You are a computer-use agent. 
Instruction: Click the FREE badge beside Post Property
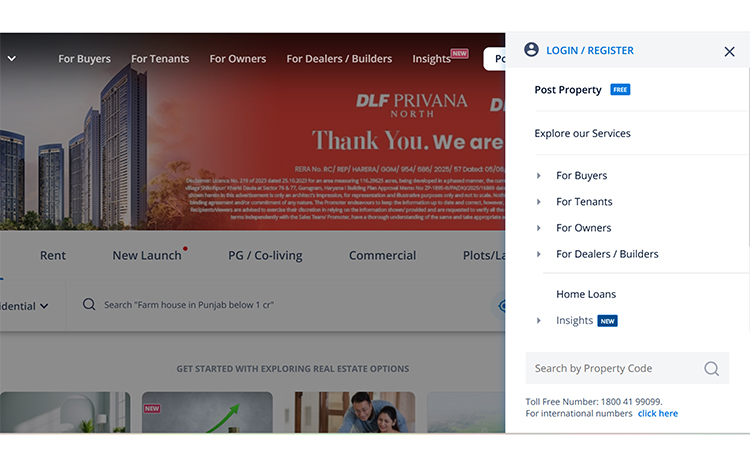(x=620, y=90)
